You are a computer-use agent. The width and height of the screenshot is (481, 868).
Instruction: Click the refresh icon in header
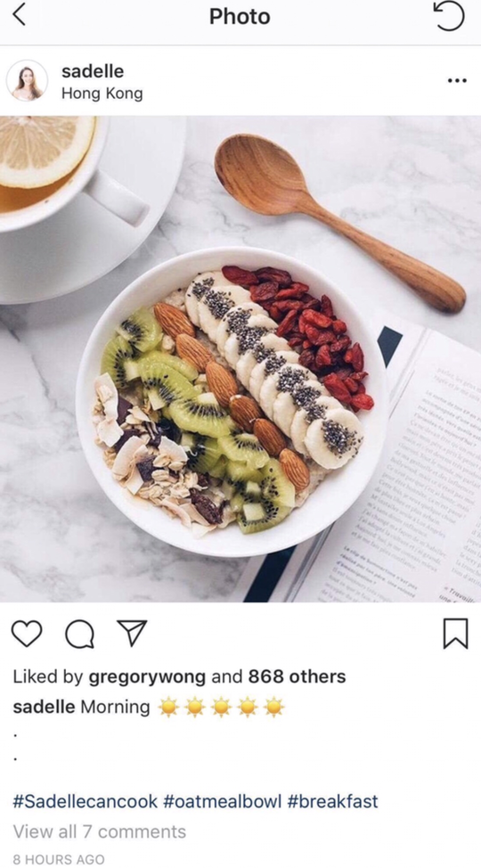tap(448, 17)
